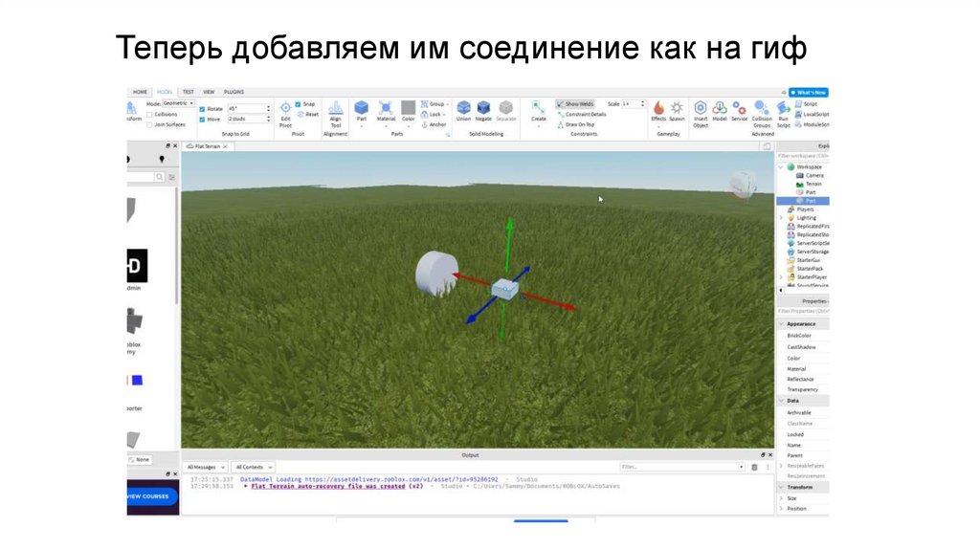The width and height of the screenshot is (980, 549).
Task: Toggle Constraint Details
Action: [581, 115]
